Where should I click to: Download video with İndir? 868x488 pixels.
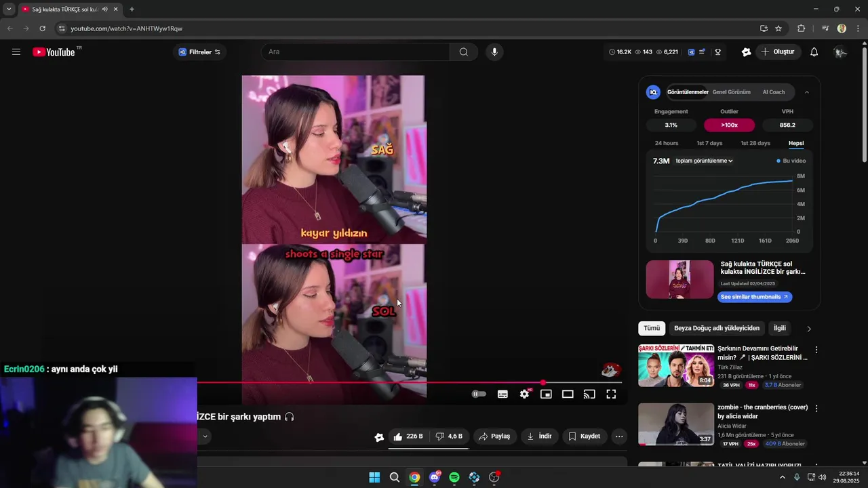pos(539,436)
